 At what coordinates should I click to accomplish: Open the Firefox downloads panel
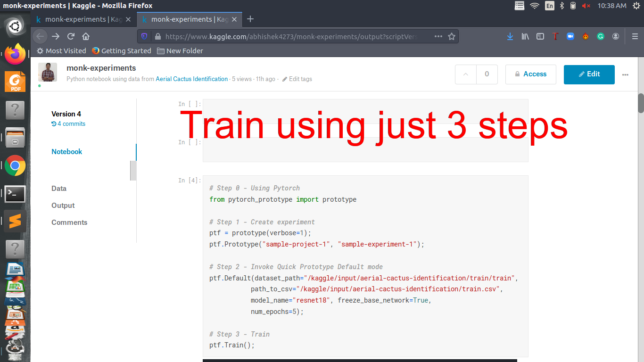coord(510,36)
